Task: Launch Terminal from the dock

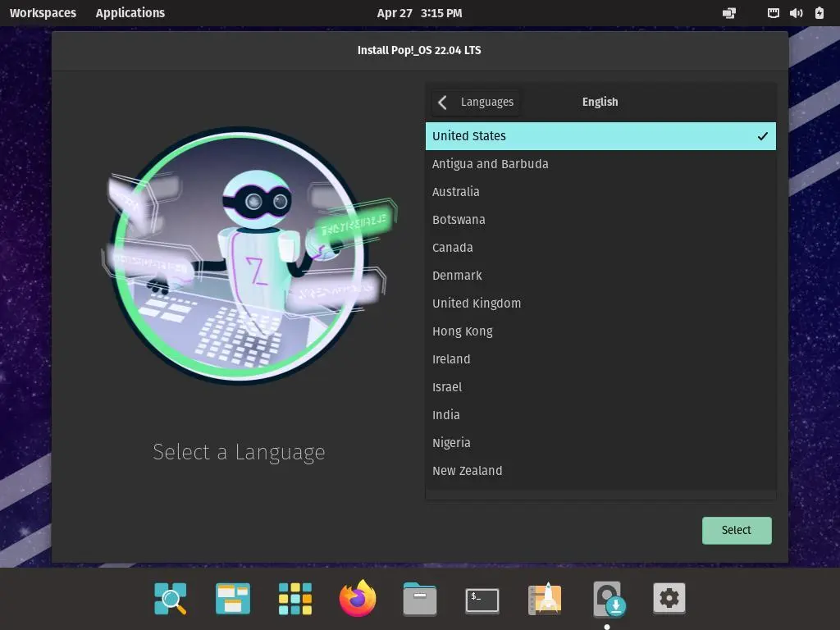Action: click(482, 600)
